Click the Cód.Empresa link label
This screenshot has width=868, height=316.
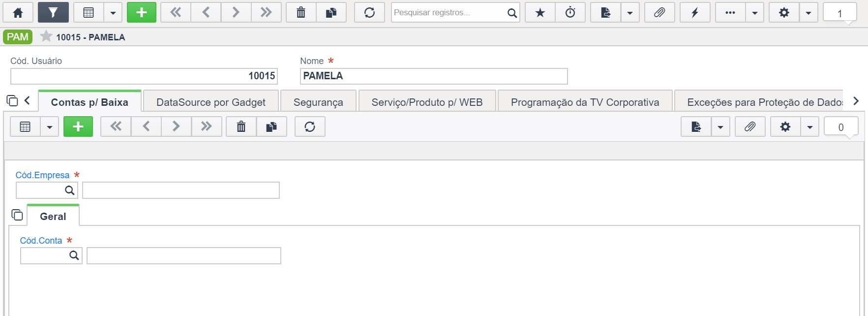click(42, 175)
